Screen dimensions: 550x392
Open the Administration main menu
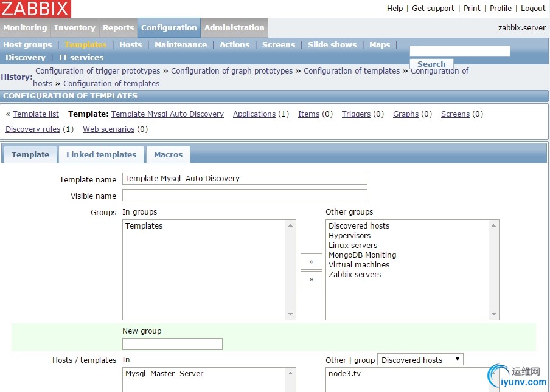tap(234, 28)
